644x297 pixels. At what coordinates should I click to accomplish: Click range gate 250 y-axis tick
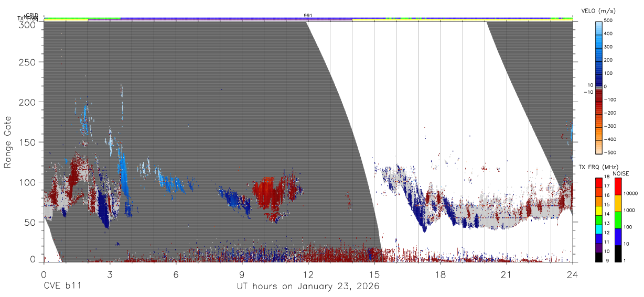click(26, 62)
